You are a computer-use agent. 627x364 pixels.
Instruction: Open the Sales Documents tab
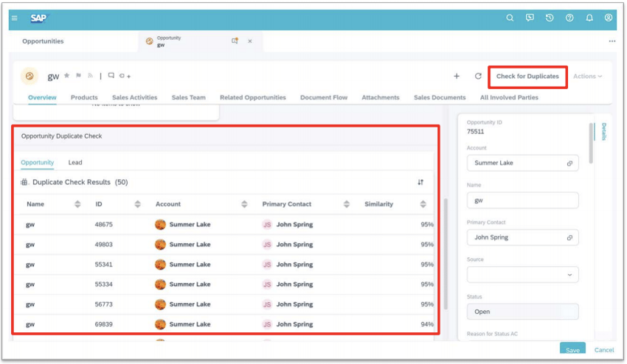click(440, 97)
